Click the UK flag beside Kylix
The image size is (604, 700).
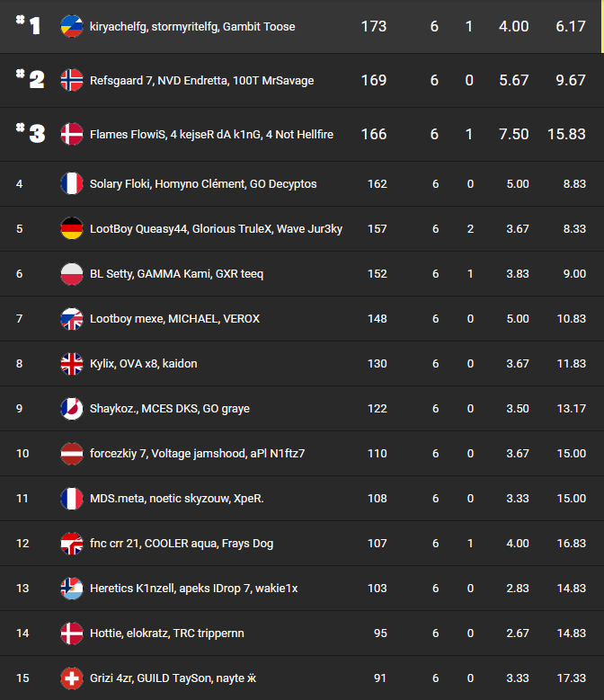pos(71,363)
